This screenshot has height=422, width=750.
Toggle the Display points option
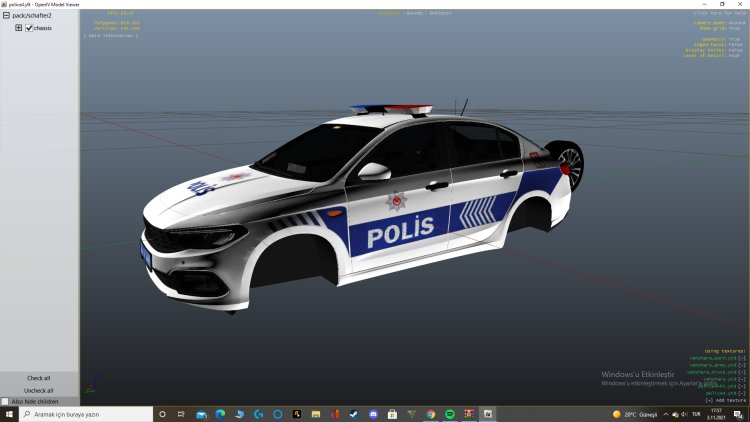pos(714,50)
